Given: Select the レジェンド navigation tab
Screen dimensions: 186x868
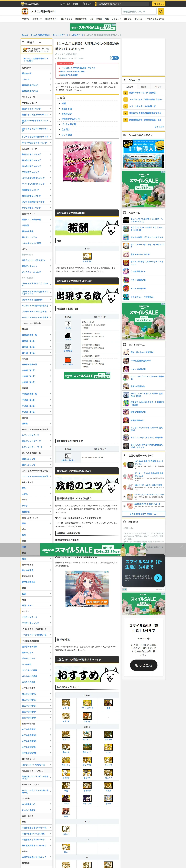Looking at the screenshot, I should tap(116, 19).
